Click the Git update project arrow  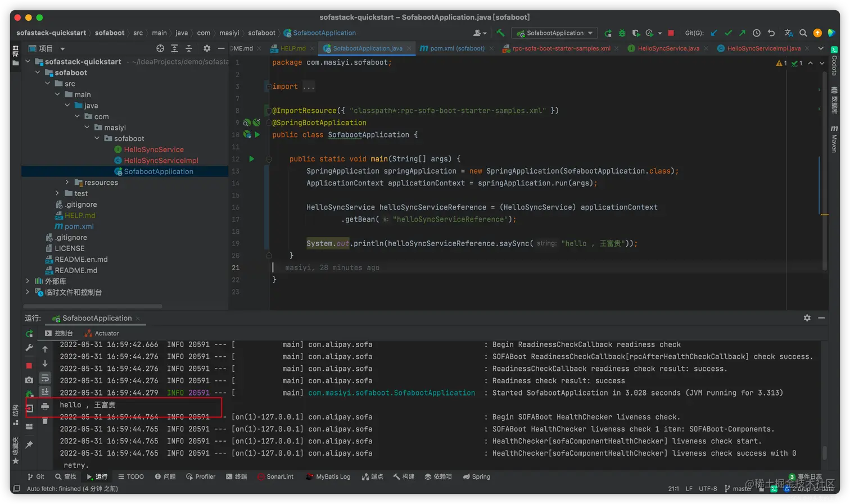coord(714,33)
